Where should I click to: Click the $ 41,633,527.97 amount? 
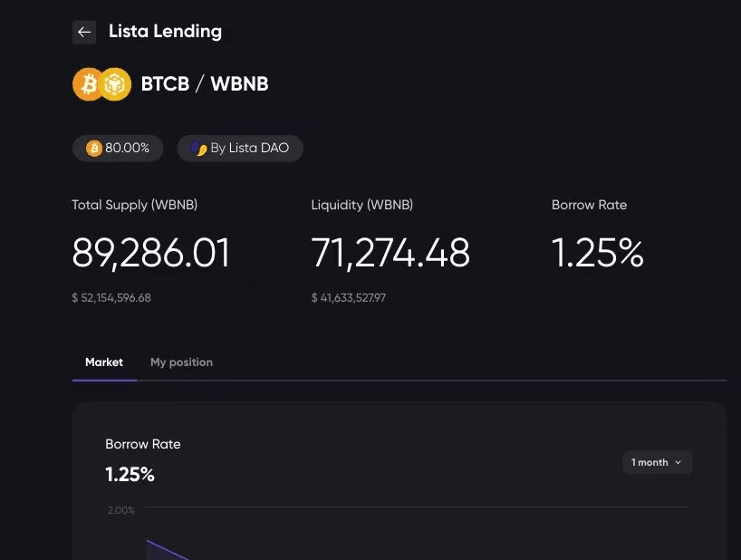point(348,298)
